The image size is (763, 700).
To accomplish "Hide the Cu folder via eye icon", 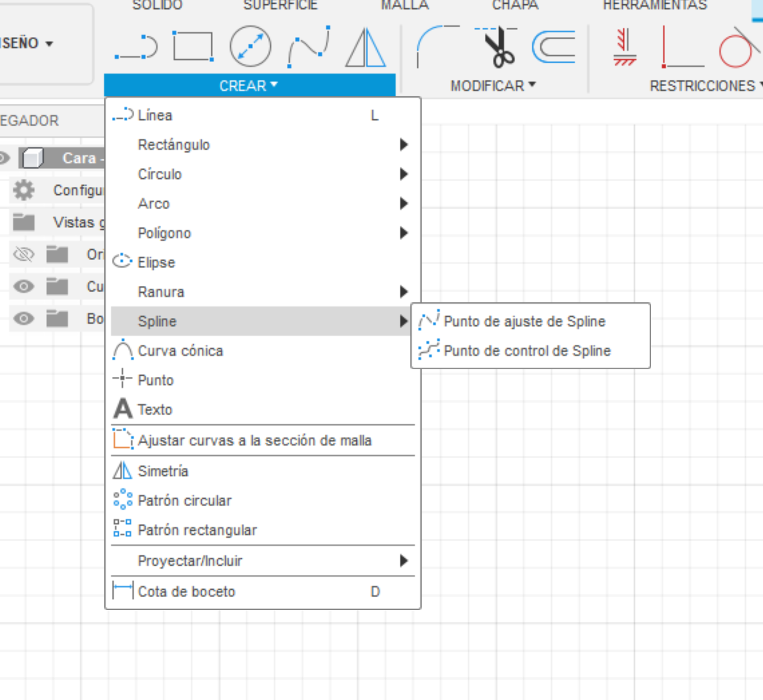I will click(x=24, y=286).
